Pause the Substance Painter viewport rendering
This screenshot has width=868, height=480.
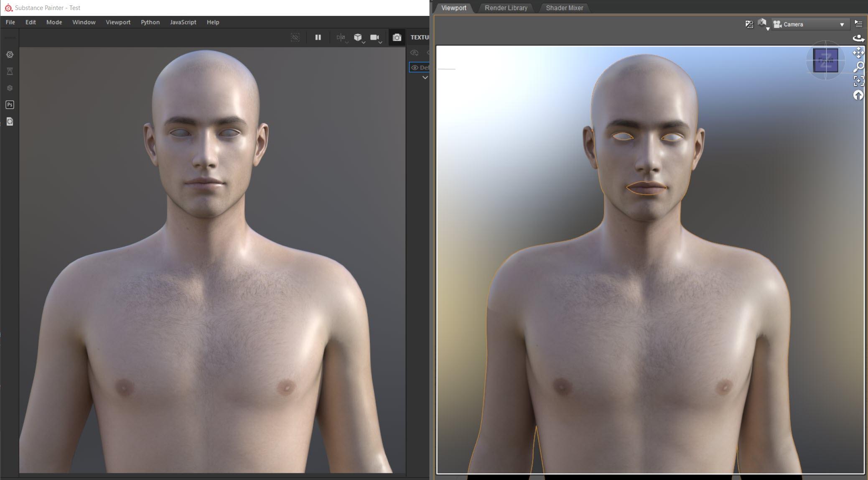click(318, 37)
